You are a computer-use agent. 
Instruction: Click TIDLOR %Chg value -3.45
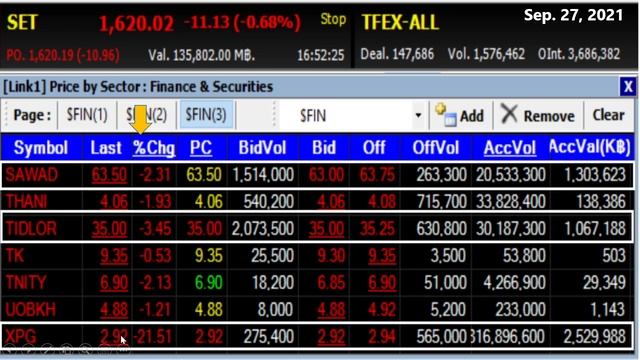[155, 229]
